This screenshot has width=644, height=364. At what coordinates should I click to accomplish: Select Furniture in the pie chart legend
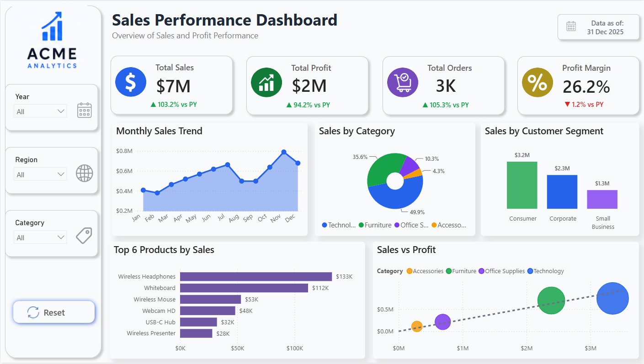click(x=375, y=225)
